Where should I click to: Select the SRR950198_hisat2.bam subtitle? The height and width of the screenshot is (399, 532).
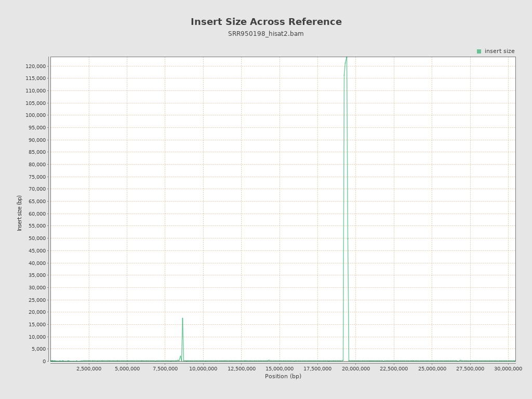[x=266, y=34]
